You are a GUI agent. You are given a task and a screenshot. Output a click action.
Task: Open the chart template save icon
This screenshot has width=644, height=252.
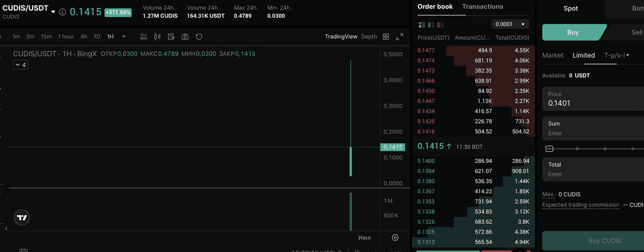[x=171, y=37]
